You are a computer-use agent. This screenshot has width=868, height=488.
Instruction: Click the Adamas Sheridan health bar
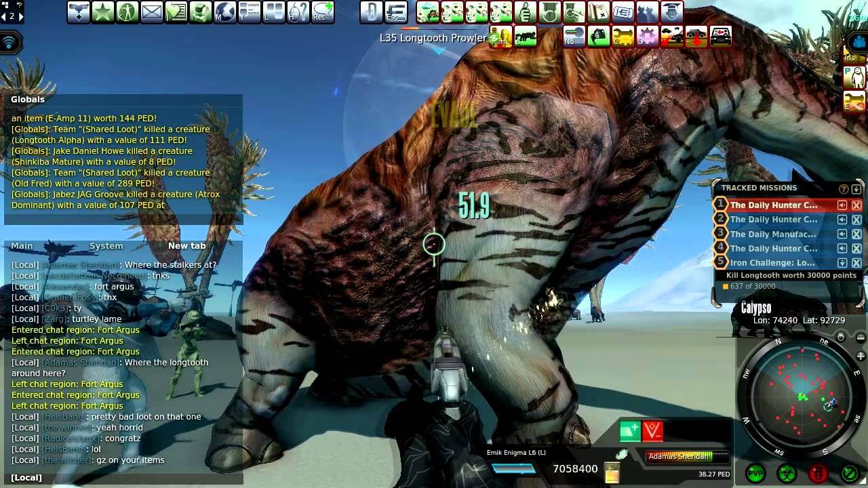coord(687,457)
